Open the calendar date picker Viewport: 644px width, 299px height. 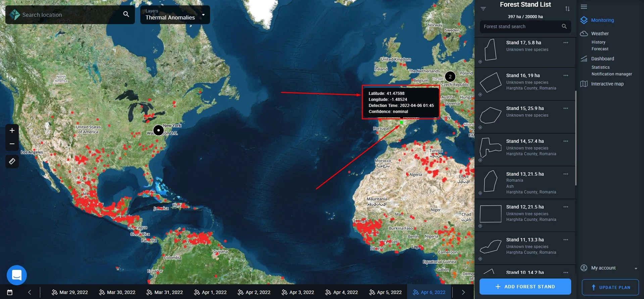10,292
